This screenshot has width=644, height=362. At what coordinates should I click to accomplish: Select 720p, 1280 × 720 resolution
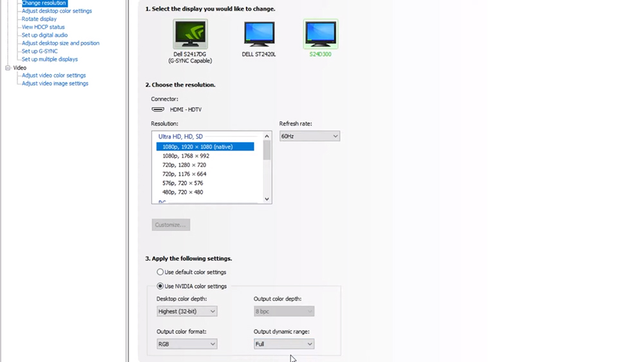pos(184,165)
